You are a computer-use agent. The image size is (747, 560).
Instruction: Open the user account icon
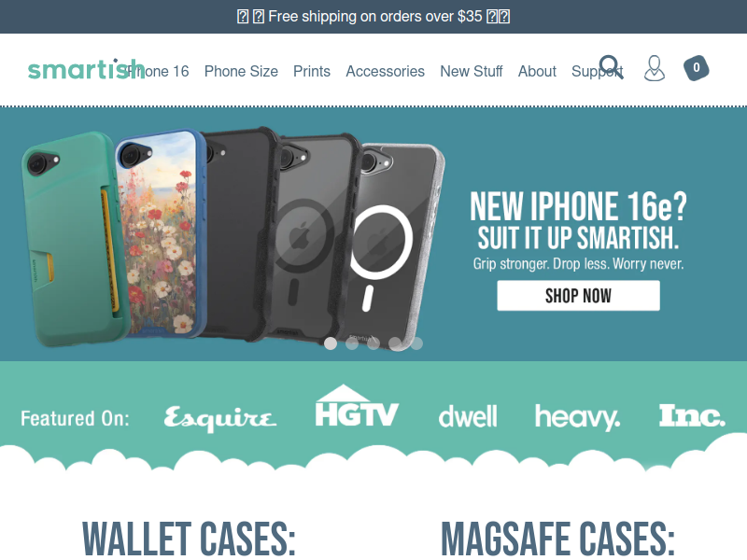(655, 68)
